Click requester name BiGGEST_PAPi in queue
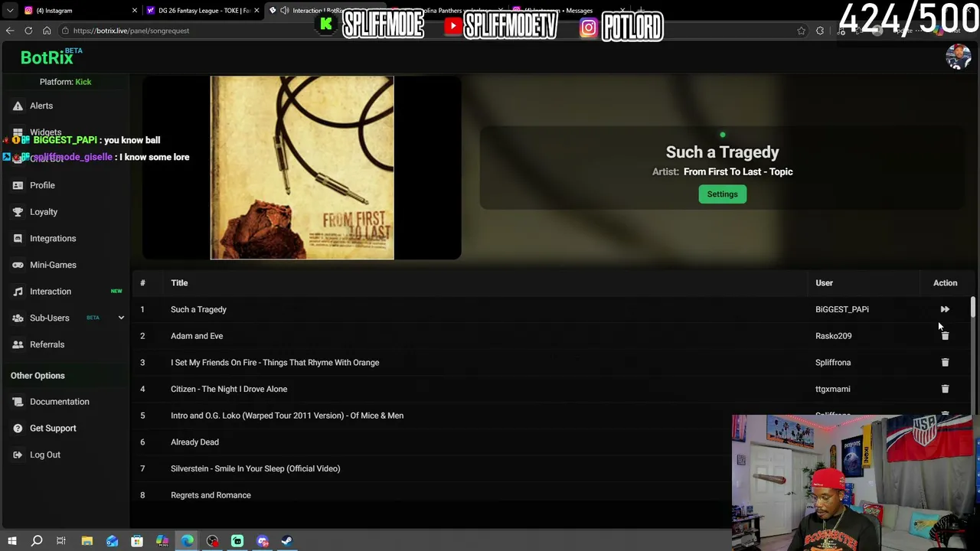Image resolution: width=980 pixels, height=551 pixels. point(841,309)
